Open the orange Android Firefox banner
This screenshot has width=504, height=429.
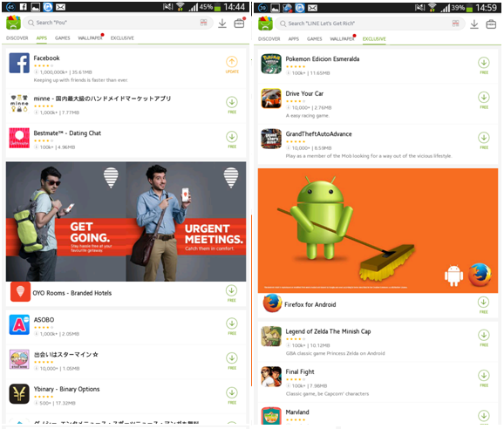[378, 230]
